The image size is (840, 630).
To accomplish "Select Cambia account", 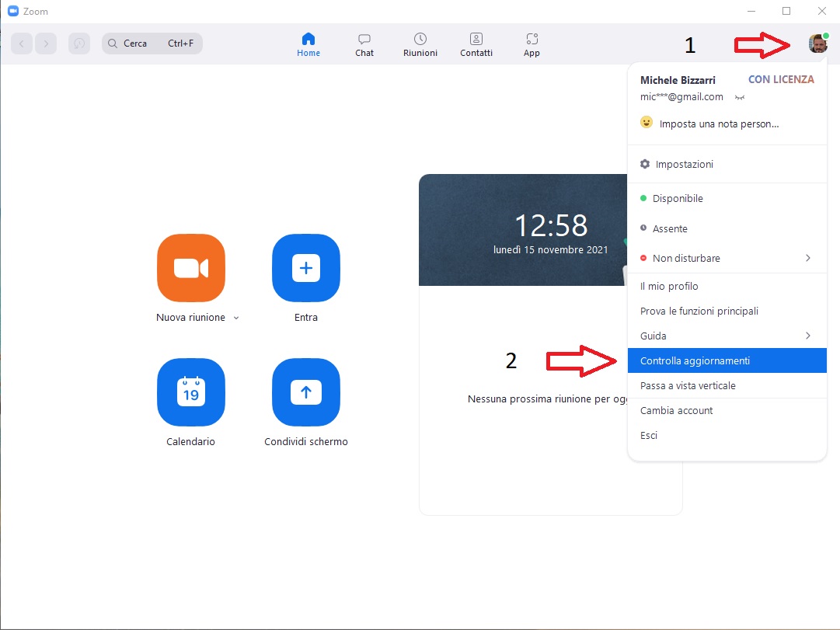I will point(727,410).
